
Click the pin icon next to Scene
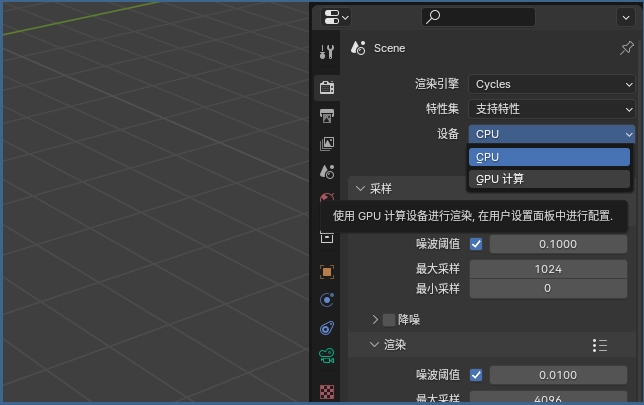tap(626, 48)
